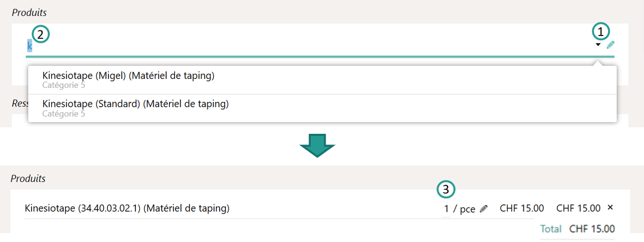Click the Kinesiotape (34.40.03.02.1) product name
Image resolution: width=644 pixels, height=242 pixels.
(127, 208)
